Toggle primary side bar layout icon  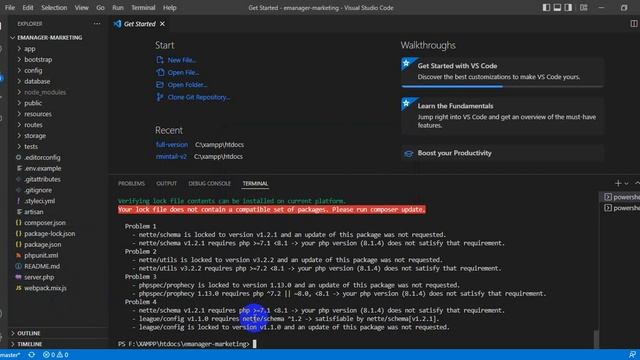point(546,8)
